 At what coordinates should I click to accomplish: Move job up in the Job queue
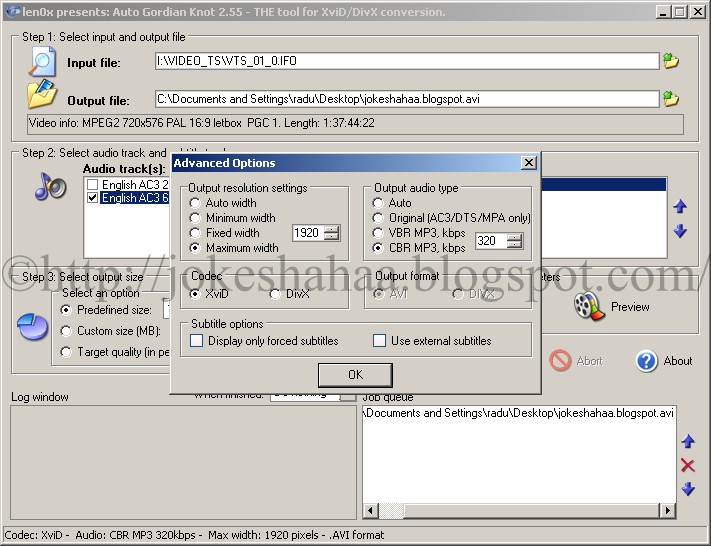pos(688,441)
